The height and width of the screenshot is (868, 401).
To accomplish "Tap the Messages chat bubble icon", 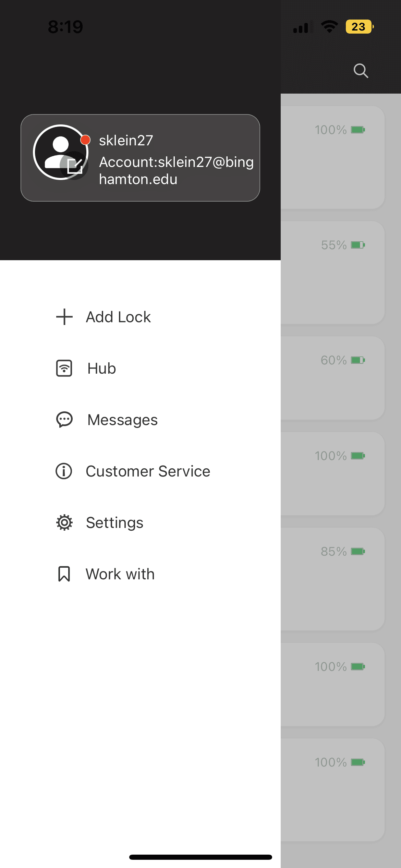I will [x=64, y=420].
